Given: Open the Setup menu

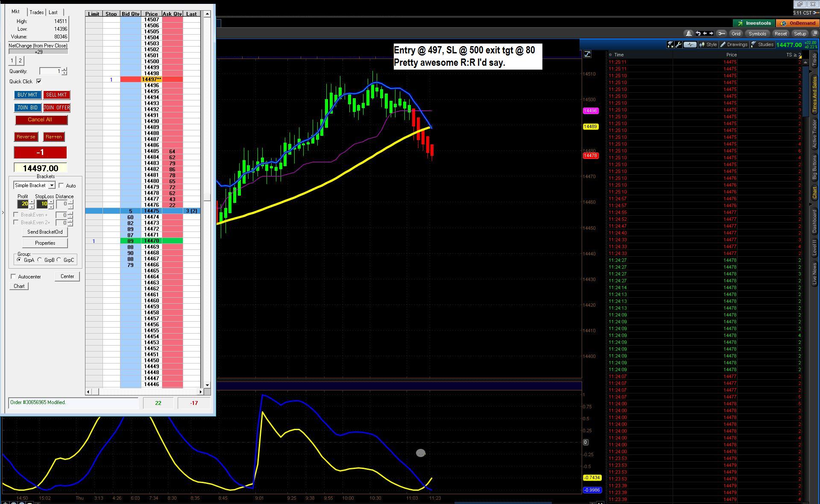Looking at the screenshot, I should tap(800, 34).
